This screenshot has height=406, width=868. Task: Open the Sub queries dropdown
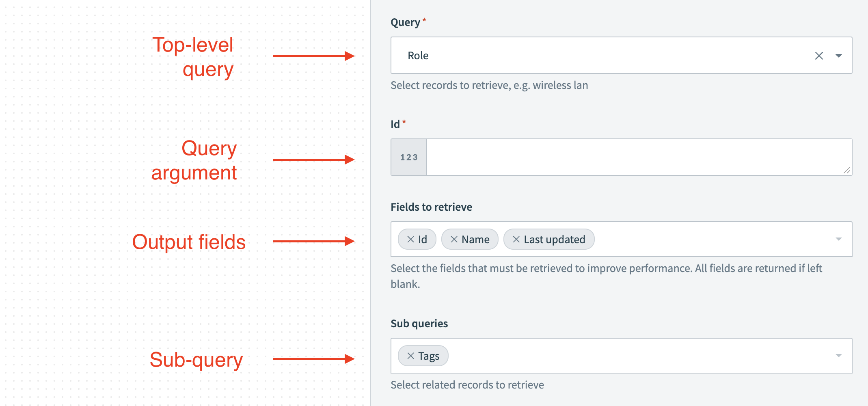[839, 355]
